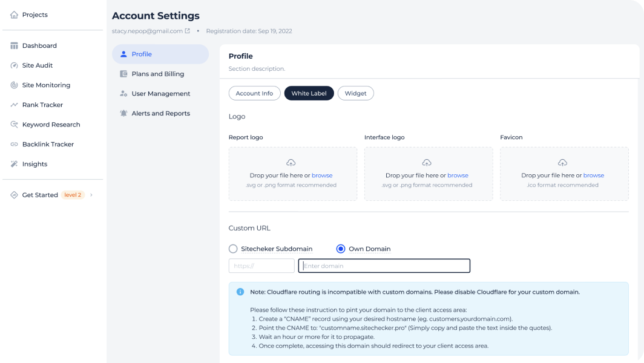Select the Own Domain radio button
Screen dimensions: 644x363
click(341, 249)
